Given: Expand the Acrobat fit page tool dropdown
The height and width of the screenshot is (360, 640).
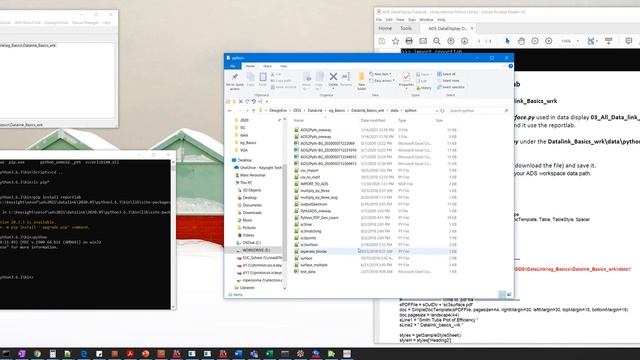Looking at the screenshot, I should point(597,41).
